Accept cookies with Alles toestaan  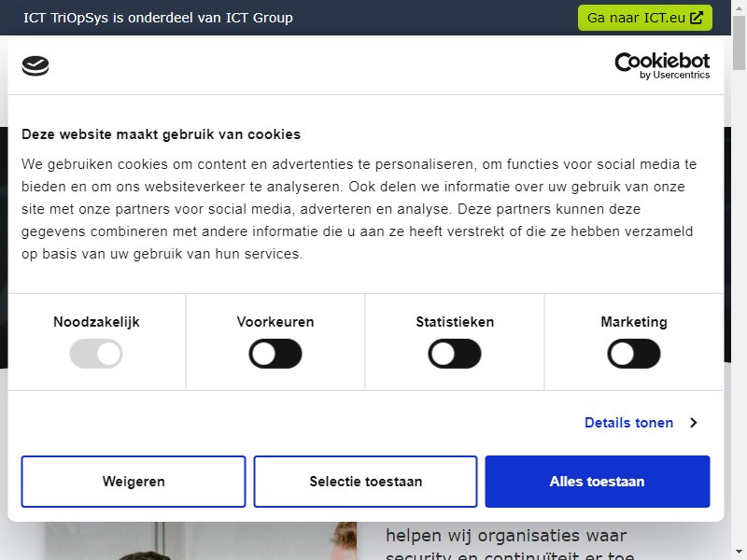click(x=598, y=482)
